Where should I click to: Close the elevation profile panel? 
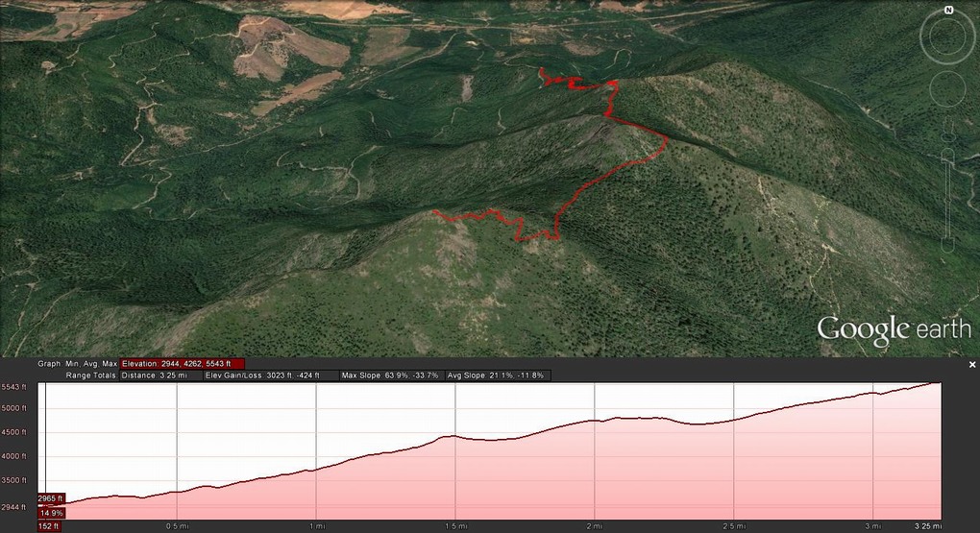coord(972,365)
